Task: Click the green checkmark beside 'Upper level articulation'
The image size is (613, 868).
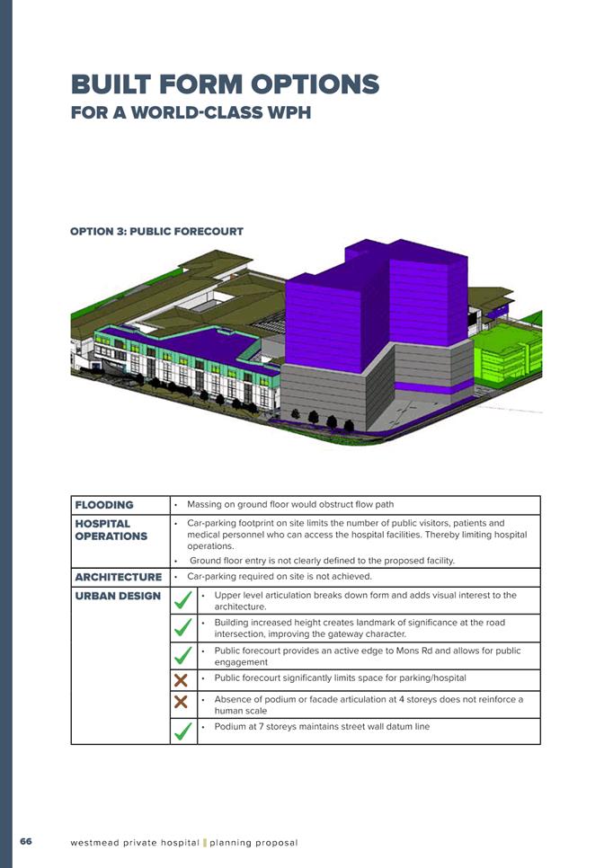Action: tap(182, 600)
